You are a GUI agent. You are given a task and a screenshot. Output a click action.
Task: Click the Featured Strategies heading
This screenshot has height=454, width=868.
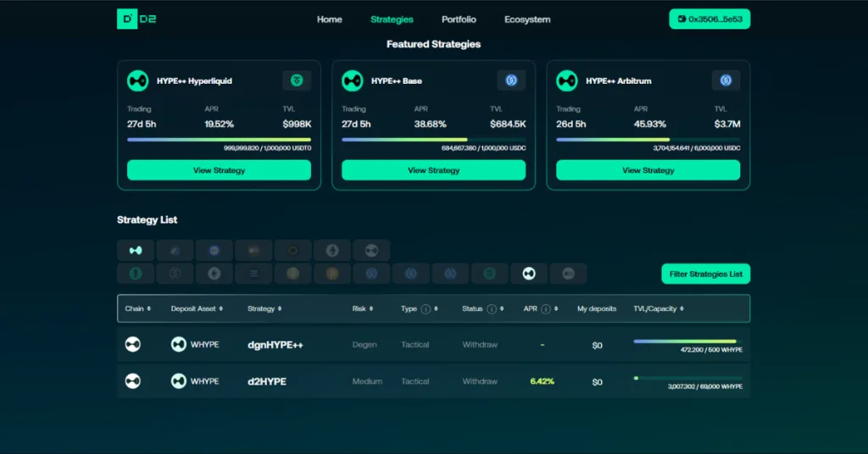[x=433, y=44]
